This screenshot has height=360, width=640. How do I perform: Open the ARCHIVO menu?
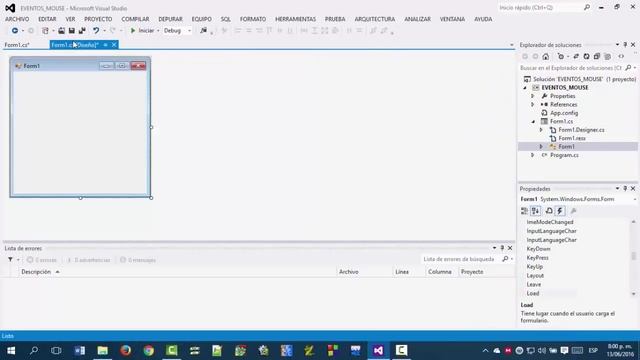[17, 19]
